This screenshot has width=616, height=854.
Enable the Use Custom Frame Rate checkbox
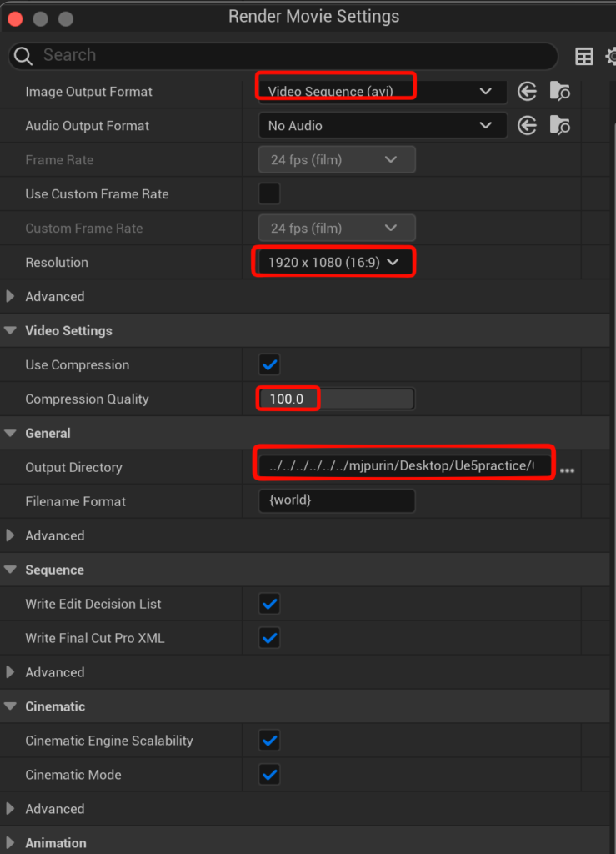click(x=269, y=194)
